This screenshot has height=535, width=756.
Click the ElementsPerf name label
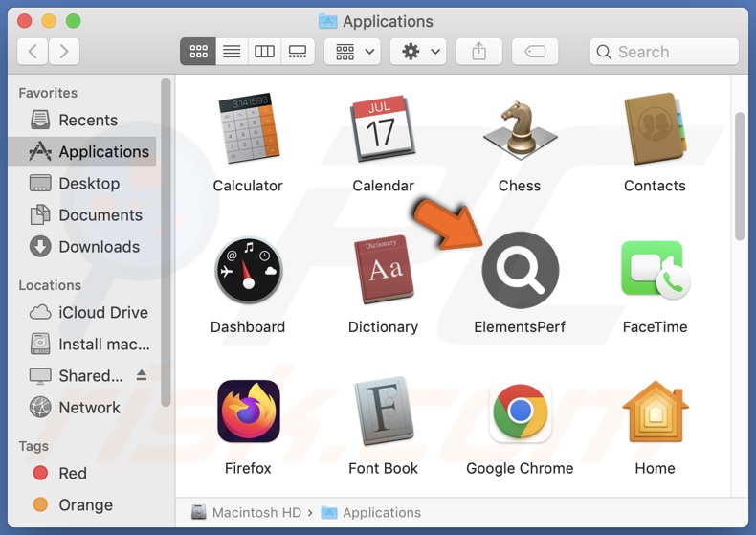pyautogui.click(x=520, y=326)
